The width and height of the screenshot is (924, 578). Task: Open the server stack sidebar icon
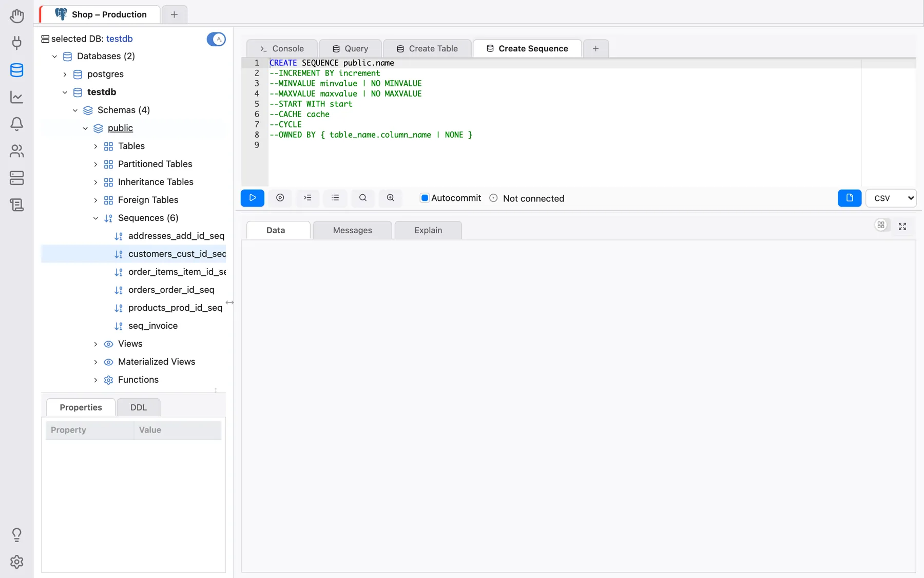pos(17,178)
